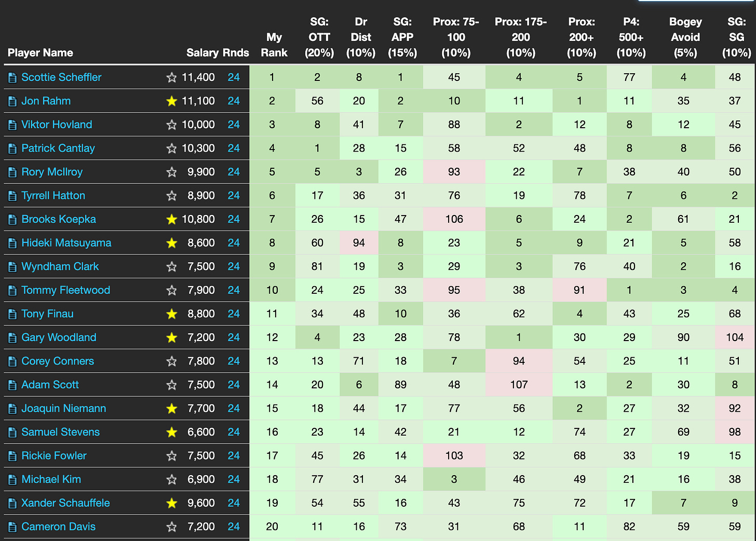This screenshot has height=541, width=756.
Task: Star Patrick Cantlay as a favorite
Action: pyautogui.click(x=171, y=148)
